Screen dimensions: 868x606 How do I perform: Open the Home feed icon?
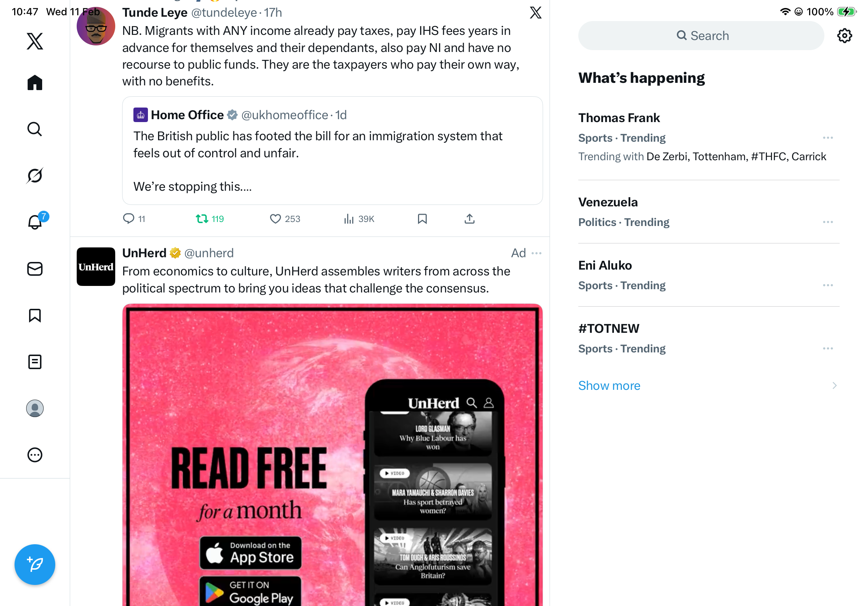pos(35,82)
